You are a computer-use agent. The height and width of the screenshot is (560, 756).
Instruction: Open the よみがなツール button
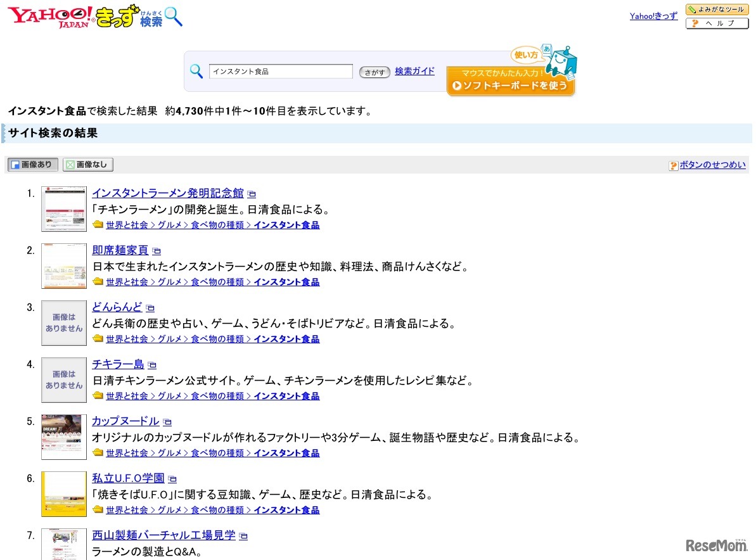717,10
